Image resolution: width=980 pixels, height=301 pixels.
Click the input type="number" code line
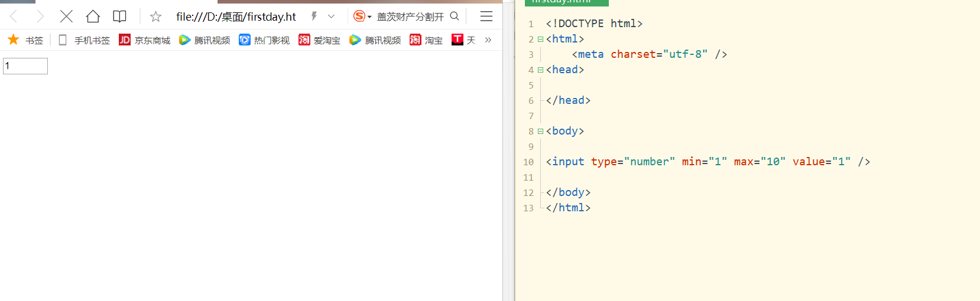[x=708, y=162]
